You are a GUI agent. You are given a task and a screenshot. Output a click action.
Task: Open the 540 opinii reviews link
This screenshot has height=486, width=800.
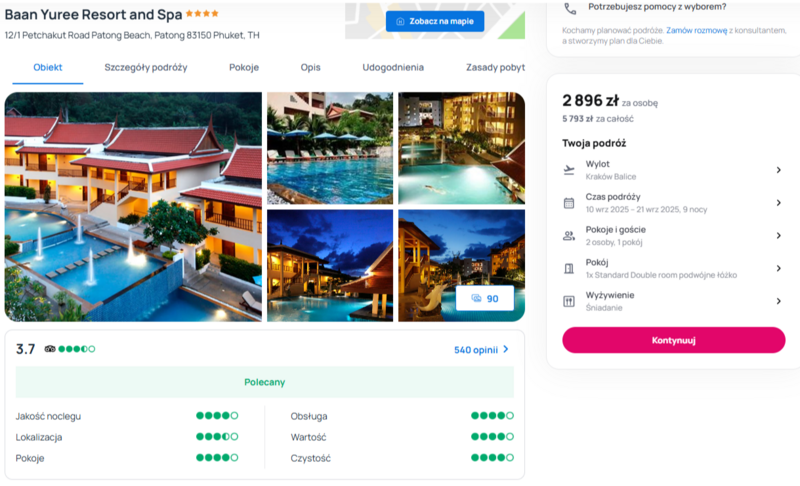[x=481, y=350]
